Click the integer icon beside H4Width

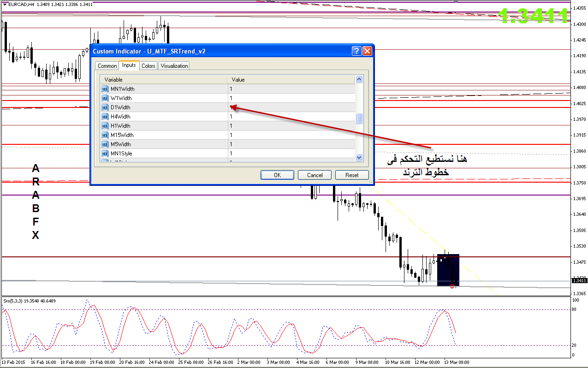point(104,116)
